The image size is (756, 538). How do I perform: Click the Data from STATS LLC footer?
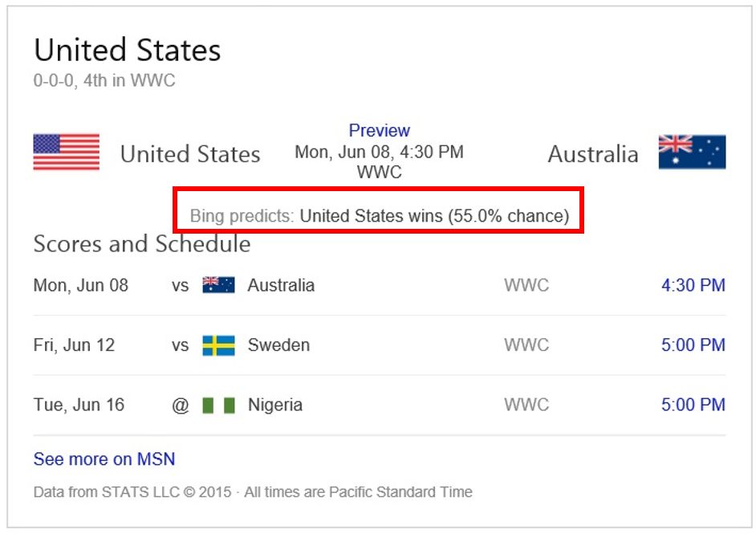pos(253,491)
